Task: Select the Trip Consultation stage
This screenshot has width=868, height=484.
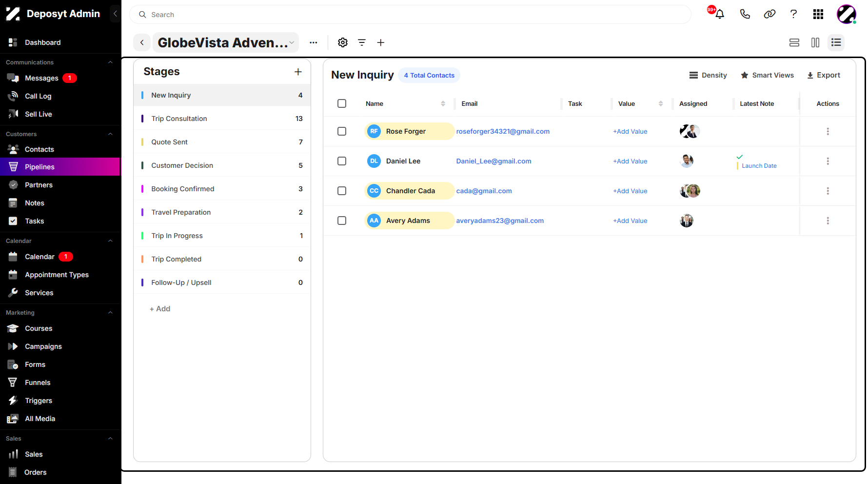Action: click(x=222, y=119)
